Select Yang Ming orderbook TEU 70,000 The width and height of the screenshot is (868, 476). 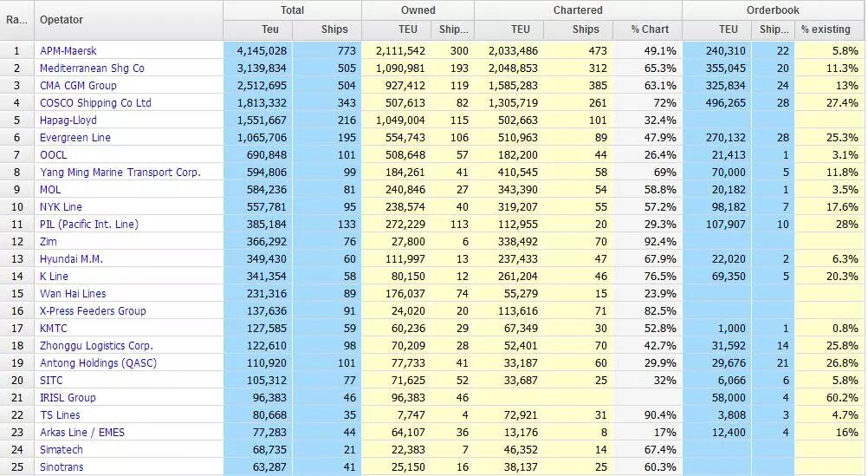pyautogui.click(x=729, y=173)
